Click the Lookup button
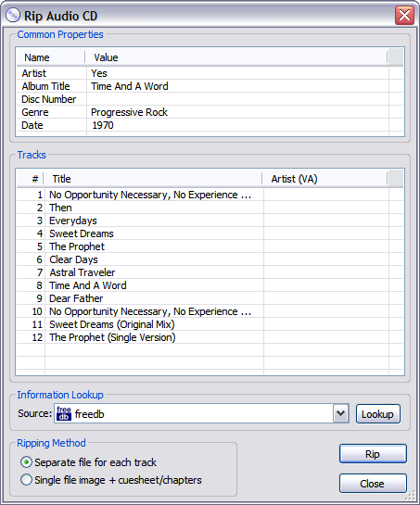Viewport: 420px width, 505px height. coord(377,414)
